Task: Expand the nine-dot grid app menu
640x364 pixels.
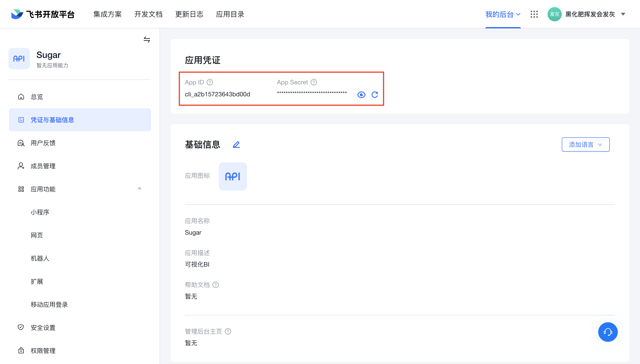Action: [x=534, y=14]
